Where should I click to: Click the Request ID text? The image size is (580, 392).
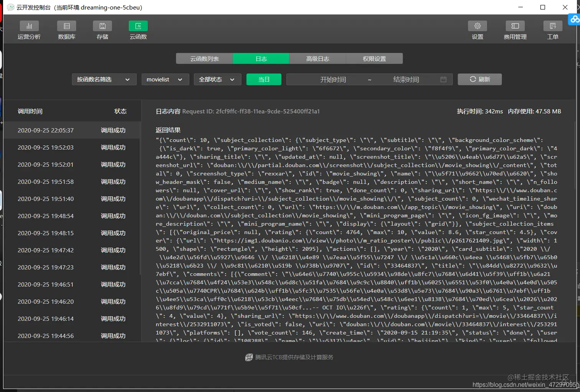tap(251, 112)
